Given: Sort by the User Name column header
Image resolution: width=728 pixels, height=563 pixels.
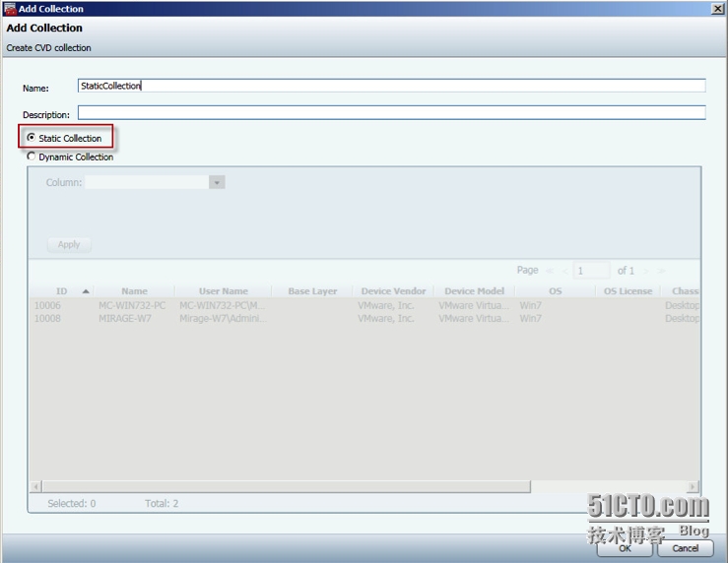Looking at the screenshot, I should pos(224,291).
